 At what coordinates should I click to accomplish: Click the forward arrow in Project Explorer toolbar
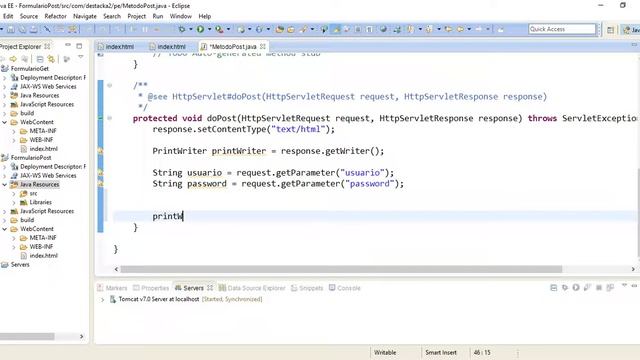13,59
